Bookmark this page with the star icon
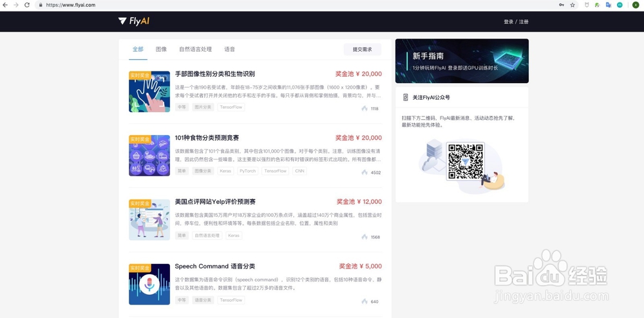 573,5
